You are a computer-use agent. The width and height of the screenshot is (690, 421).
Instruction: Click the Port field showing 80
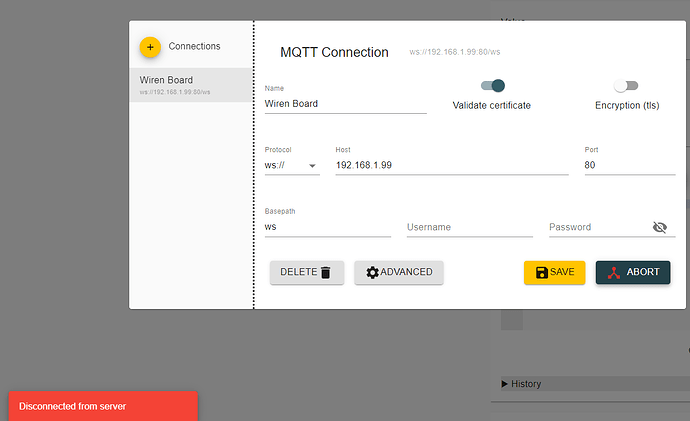(629, 165)
